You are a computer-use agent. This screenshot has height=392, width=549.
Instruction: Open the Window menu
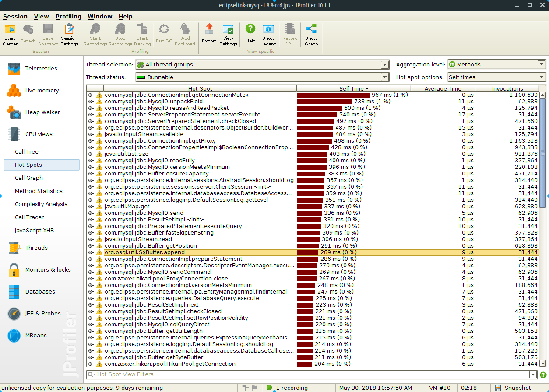tap(100, 16)
